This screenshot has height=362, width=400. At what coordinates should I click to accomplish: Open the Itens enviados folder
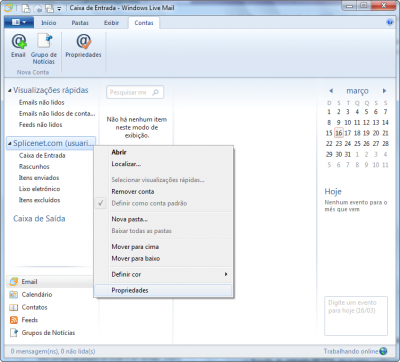(39, 178)
